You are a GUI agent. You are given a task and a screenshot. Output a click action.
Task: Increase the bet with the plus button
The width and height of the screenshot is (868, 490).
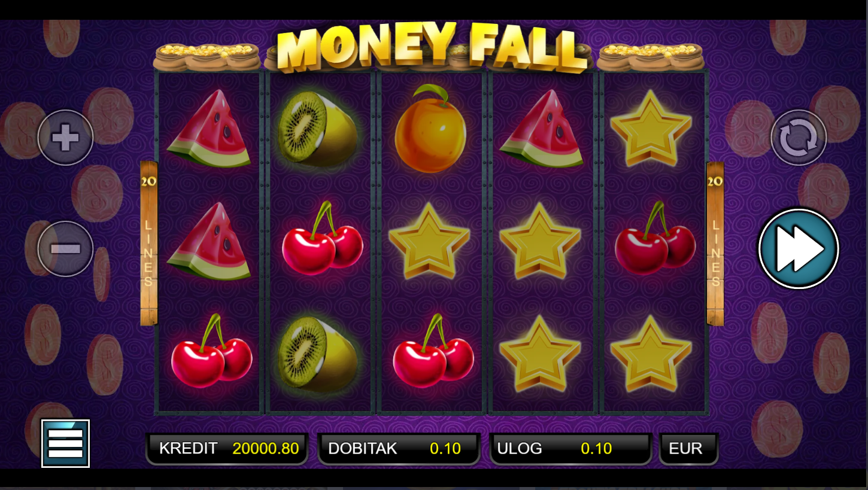tap(65, 138)
